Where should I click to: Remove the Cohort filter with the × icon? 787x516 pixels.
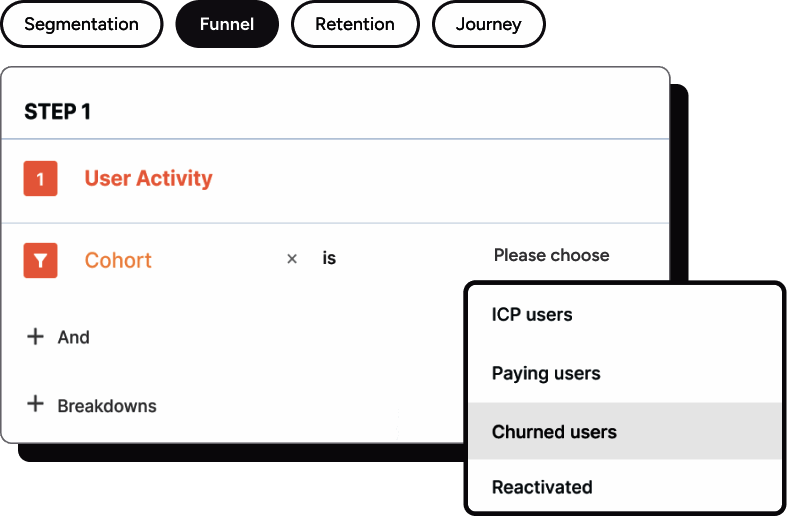[x=292, y=259]
